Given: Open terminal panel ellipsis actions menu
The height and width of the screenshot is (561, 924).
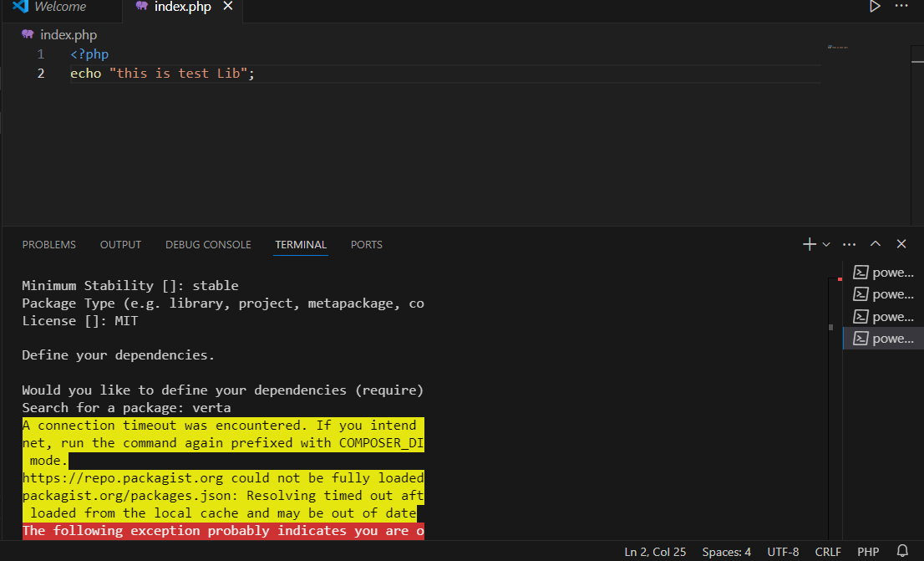Looking at the screenshot, I should coord(849,244).
